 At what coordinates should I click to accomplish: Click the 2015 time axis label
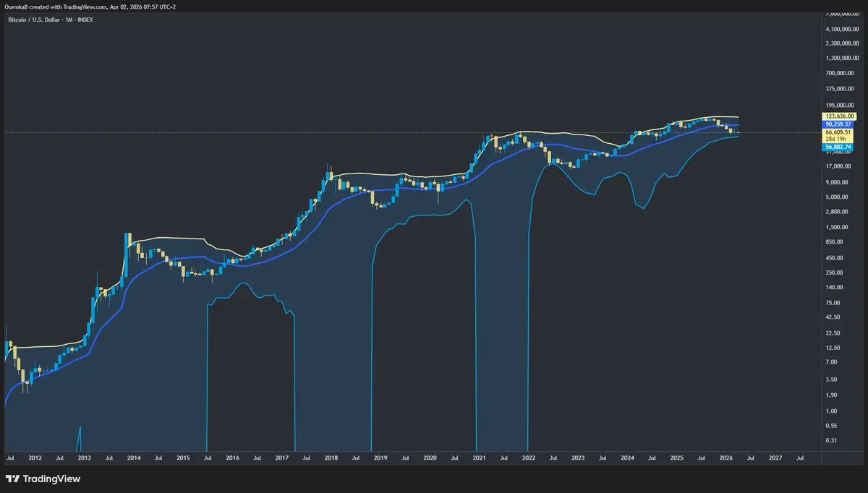[x=183, y=458]
